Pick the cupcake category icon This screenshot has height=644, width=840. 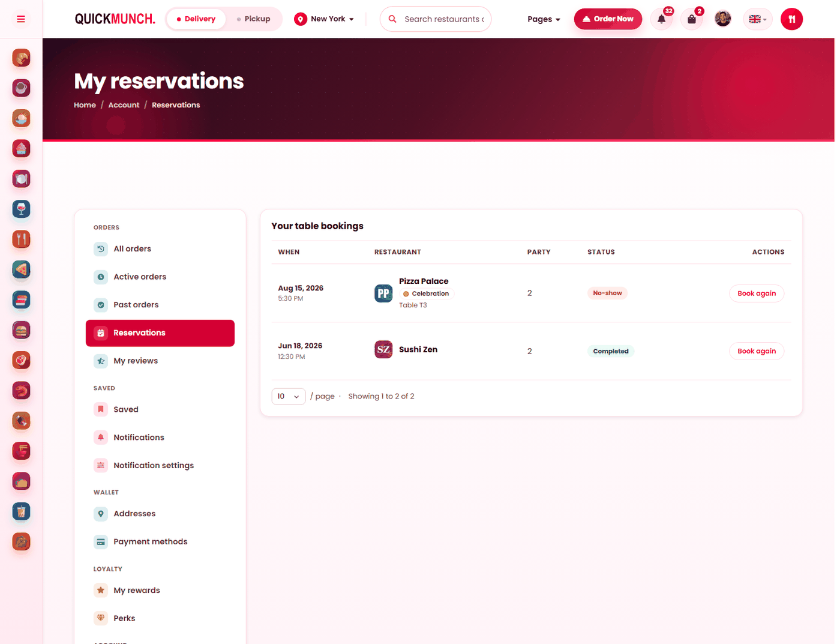point(21,149)
